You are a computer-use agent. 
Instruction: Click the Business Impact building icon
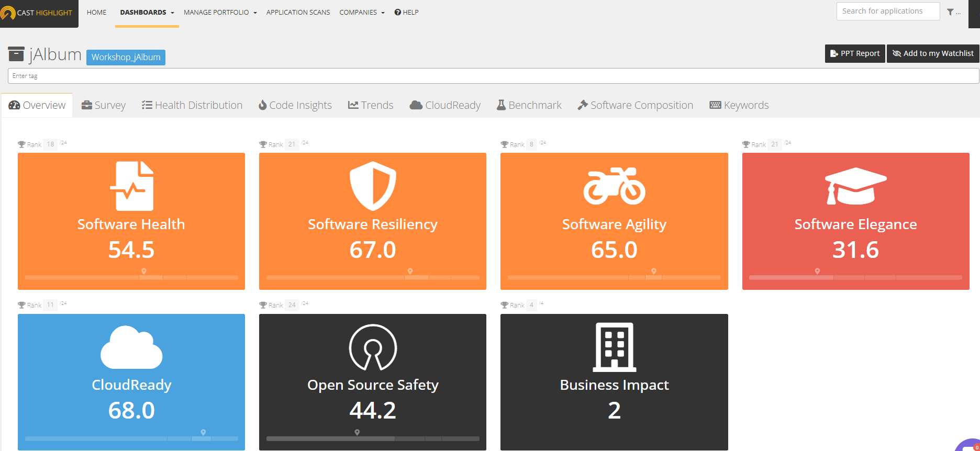click(x=614, y=347)
